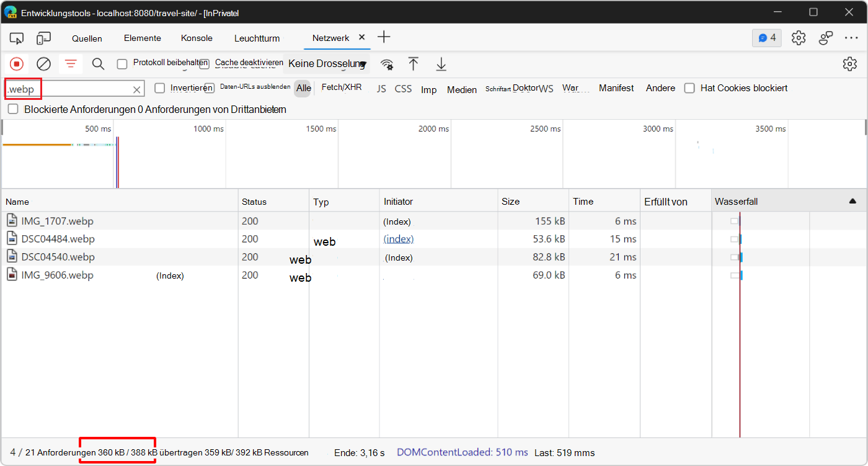The image size is (868, 466).
Task: Open more tools with the plus button
Action: click(x=384, y=37)
